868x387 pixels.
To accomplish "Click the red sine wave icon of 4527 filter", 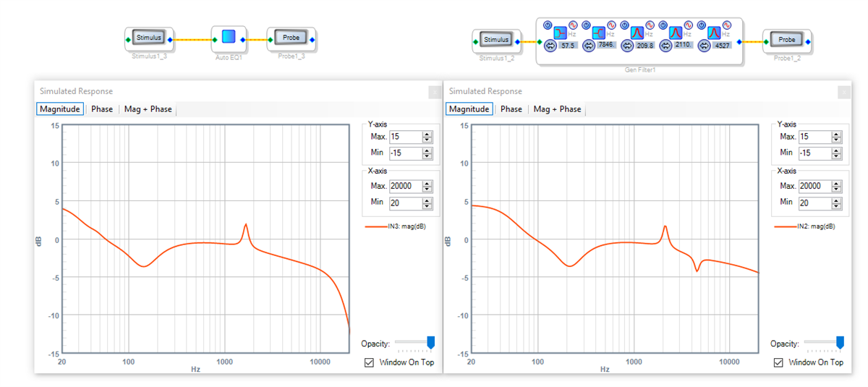I will [726, 25].
